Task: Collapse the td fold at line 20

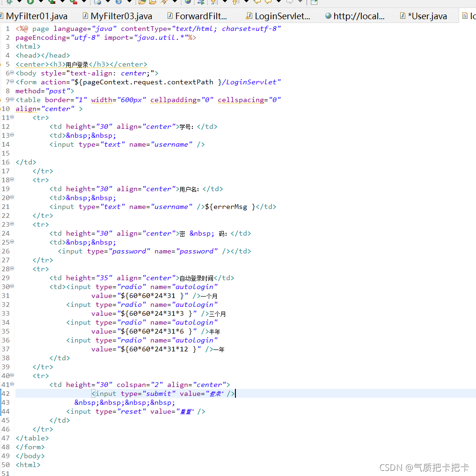Action: coord(12,197)
